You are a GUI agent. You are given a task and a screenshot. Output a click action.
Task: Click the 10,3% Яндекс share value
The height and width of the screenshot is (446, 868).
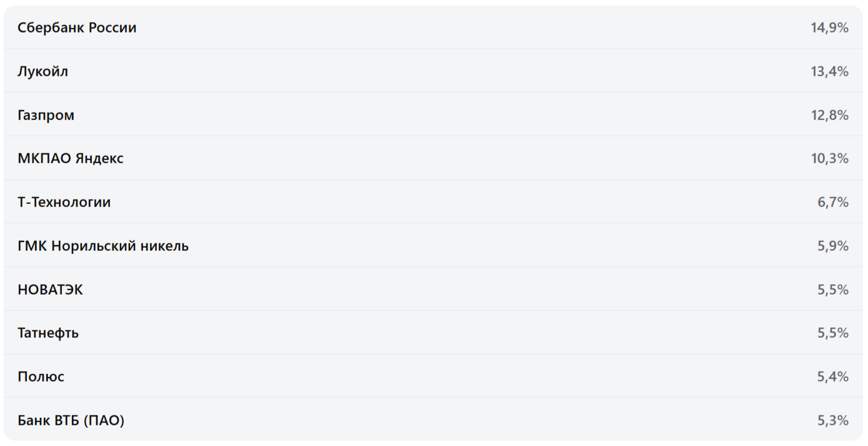pos(829,158)
